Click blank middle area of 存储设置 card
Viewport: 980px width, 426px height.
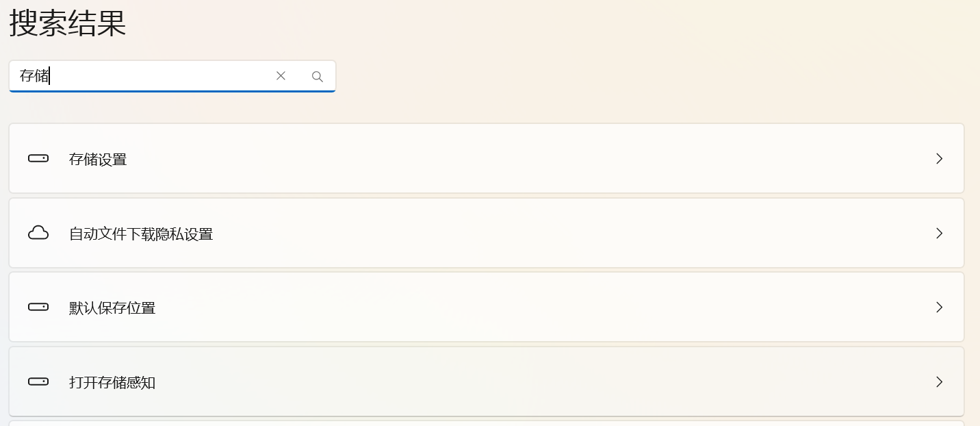[520, 159]
